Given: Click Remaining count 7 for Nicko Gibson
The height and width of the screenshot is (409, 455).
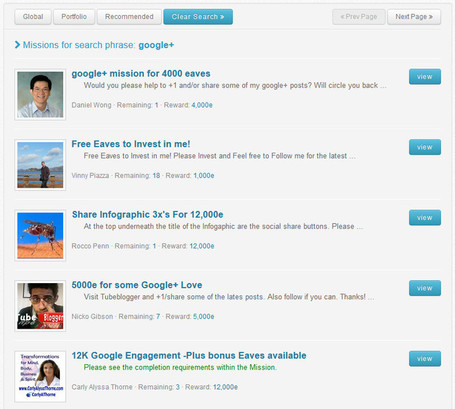Looking at the screenshot, I should coord(158,316).
